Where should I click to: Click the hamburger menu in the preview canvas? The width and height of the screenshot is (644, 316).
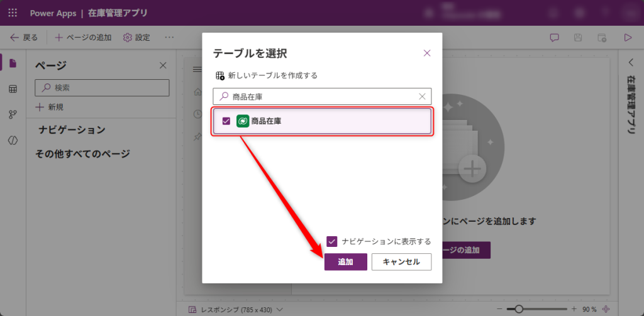pyautogui.click(x=197, y=69)
